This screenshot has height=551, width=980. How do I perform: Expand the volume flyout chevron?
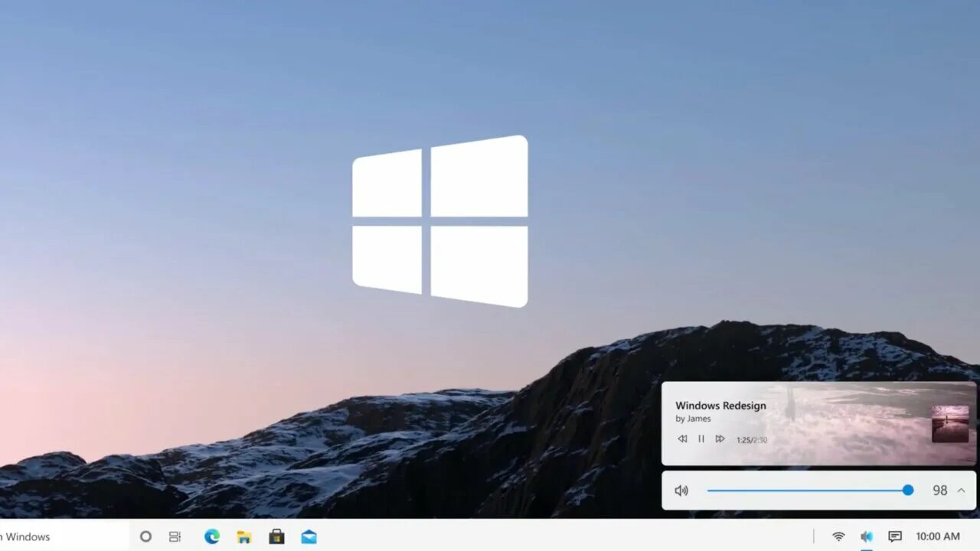(x=961, y=491)
